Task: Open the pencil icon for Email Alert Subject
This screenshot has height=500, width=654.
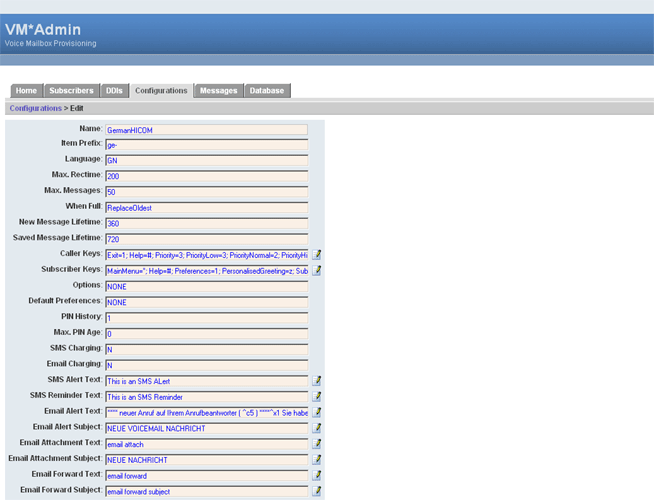Action: point(317,428)
